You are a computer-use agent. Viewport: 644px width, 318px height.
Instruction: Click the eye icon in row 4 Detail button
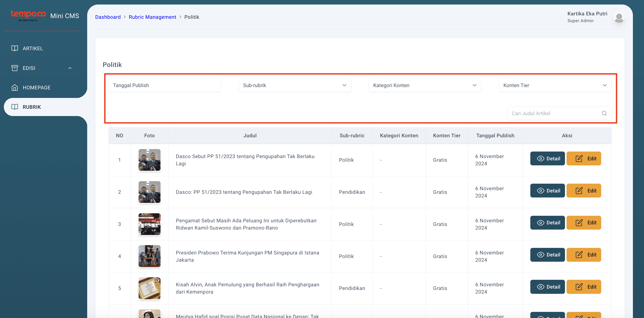click(x=541, y=255)
